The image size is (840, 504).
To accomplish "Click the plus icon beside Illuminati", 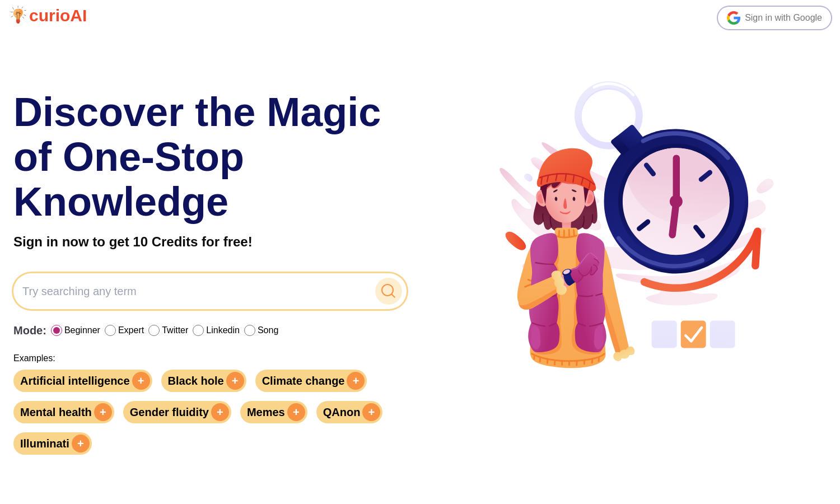I will pyautogui.click(x=81, y=444).
